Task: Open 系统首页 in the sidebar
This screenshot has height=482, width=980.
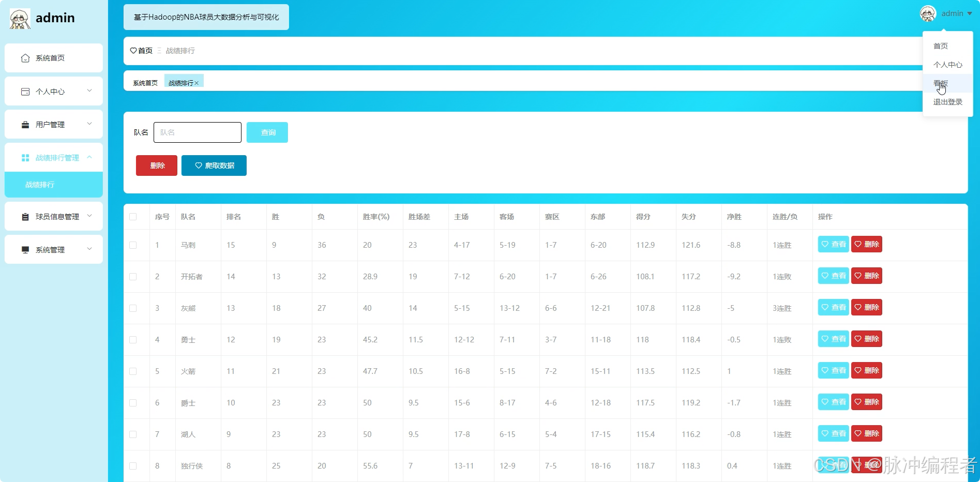Action: click(54, 58)
